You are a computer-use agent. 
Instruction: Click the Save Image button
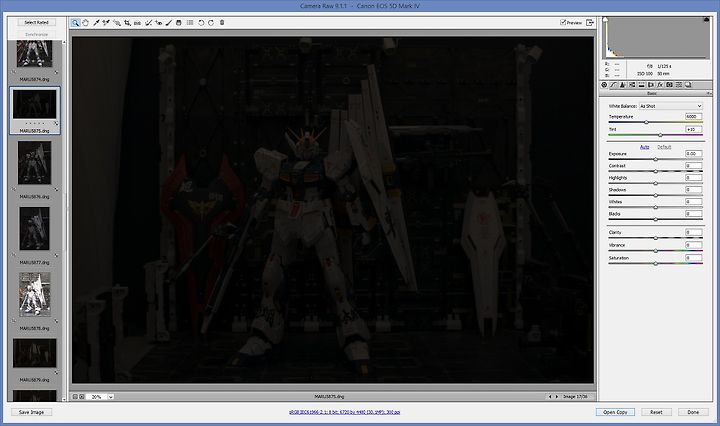[31, 412]
